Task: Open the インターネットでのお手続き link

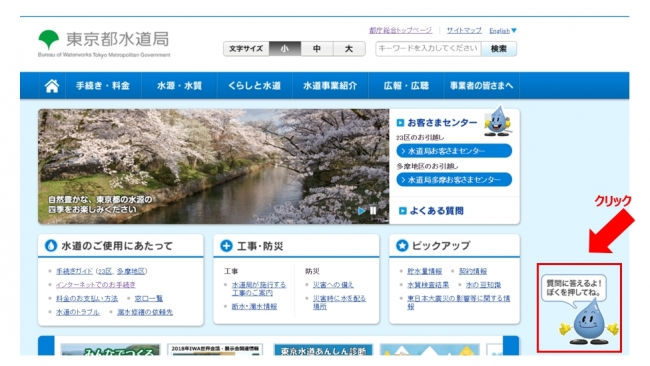Action: (96, 285)
